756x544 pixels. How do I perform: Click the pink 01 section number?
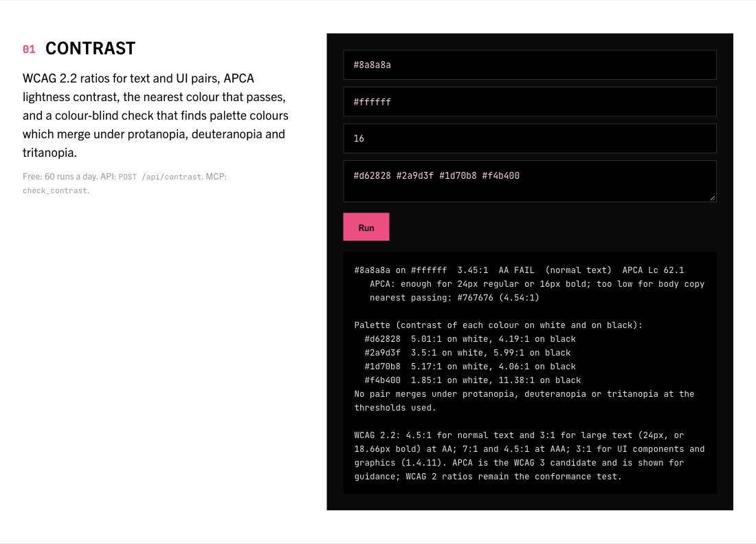pyautogui.click(x=29, y=50)
